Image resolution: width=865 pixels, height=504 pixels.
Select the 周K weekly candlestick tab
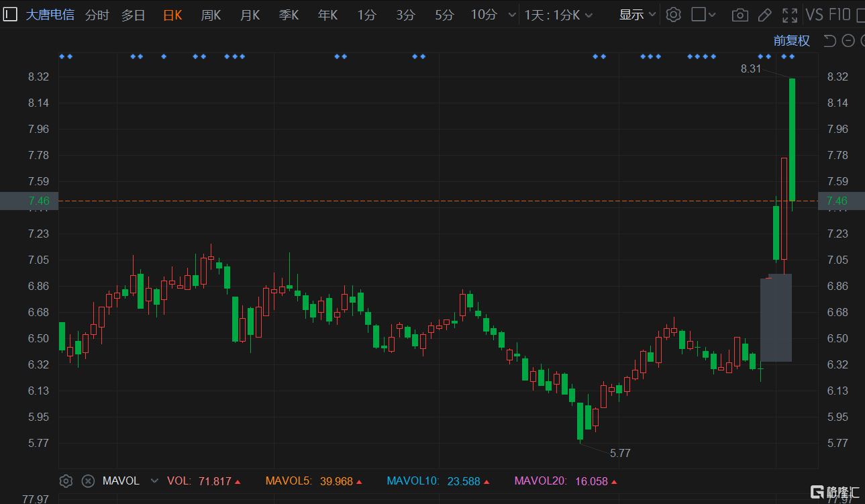(211, 15)
